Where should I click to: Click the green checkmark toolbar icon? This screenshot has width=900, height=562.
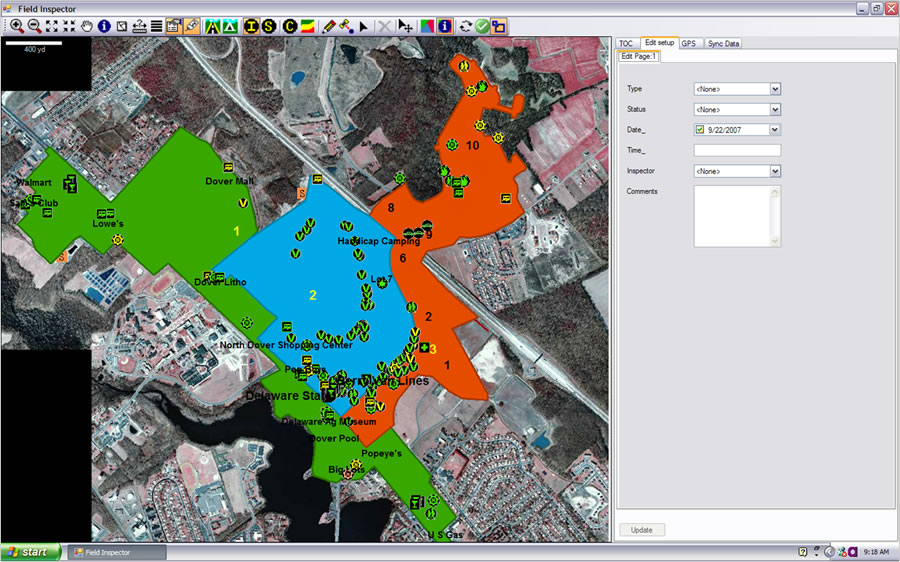tap(482, 26)
